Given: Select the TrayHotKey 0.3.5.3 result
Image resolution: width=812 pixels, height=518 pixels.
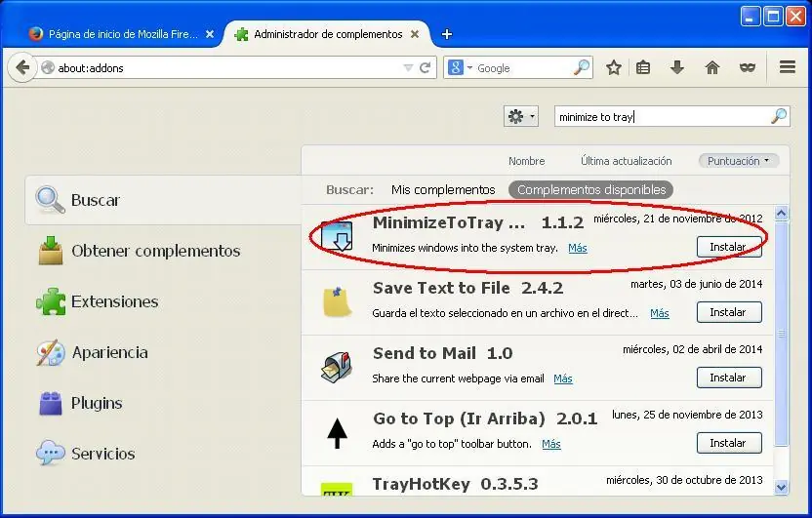Looking at the screenshot, I should point(537,483).
